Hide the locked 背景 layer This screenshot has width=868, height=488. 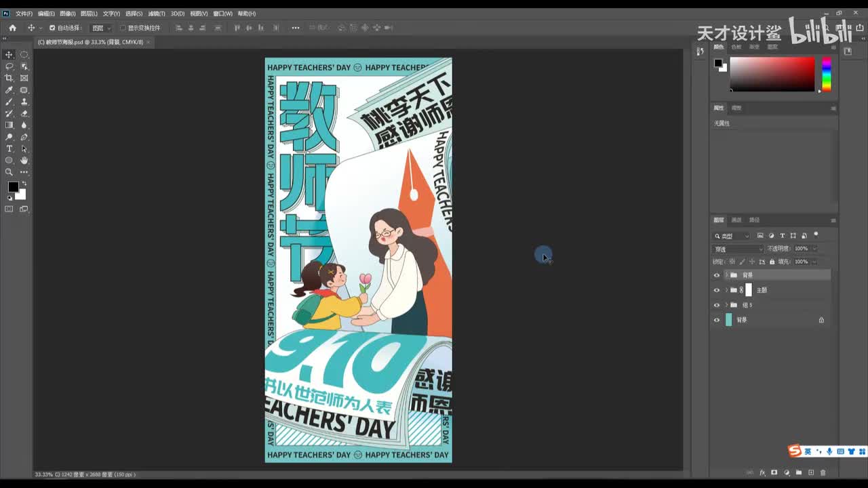tap(717, 320)
